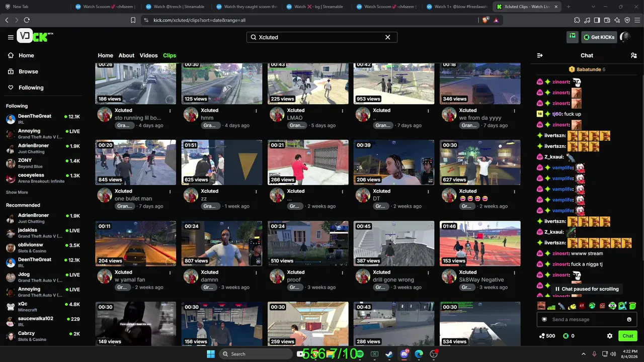This screenshot has height=362, width=644.
Task: Switch to 'Watch @trench | Streamable' tab
Action: point(175,7)
